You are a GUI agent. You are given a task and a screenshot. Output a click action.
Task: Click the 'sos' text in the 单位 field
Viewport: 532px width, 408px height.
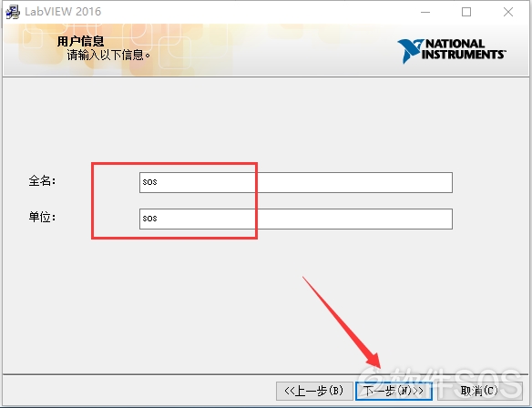149,219
